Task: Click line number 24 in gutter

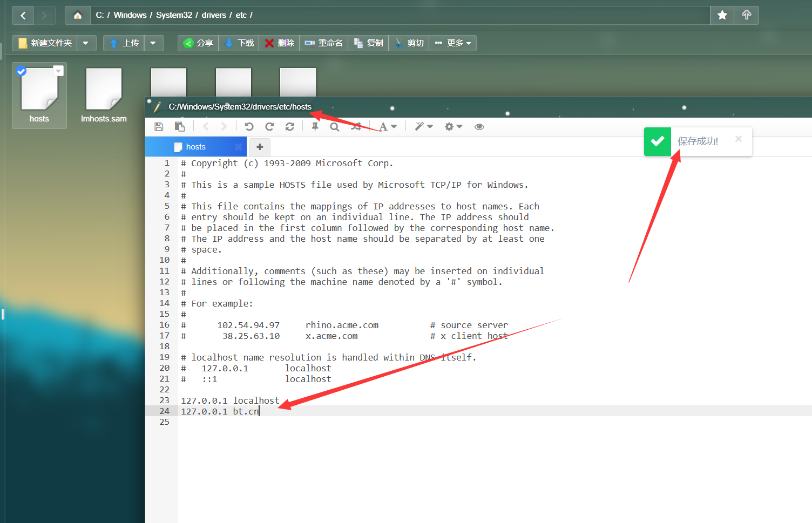Action: pos(164,411)
